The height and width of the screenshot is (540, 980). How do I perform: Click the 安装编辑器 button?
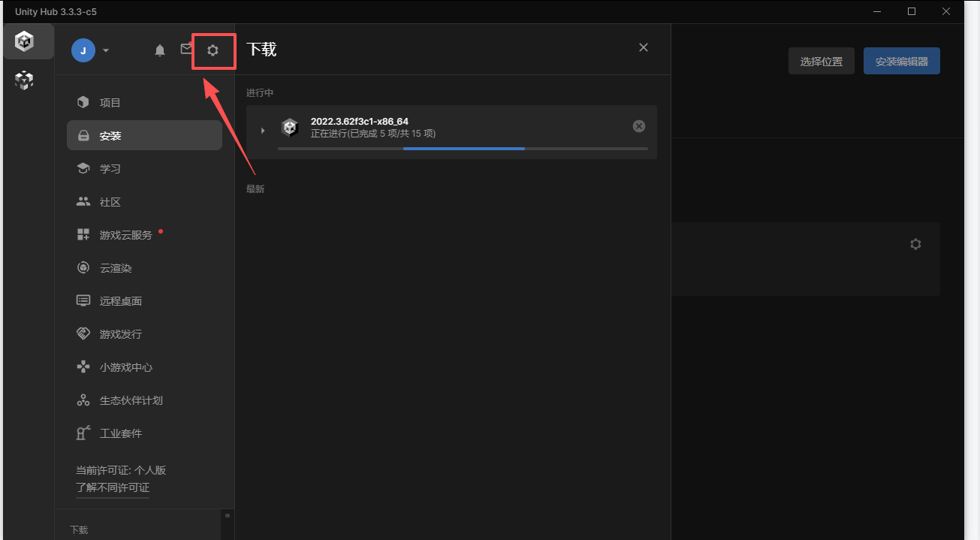coord(902,62)
